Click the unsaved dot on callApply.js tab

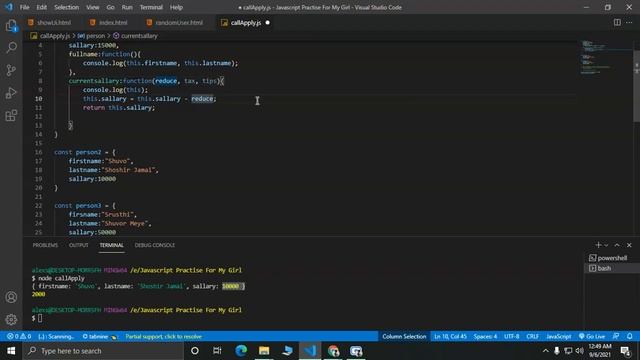point(267,22)
